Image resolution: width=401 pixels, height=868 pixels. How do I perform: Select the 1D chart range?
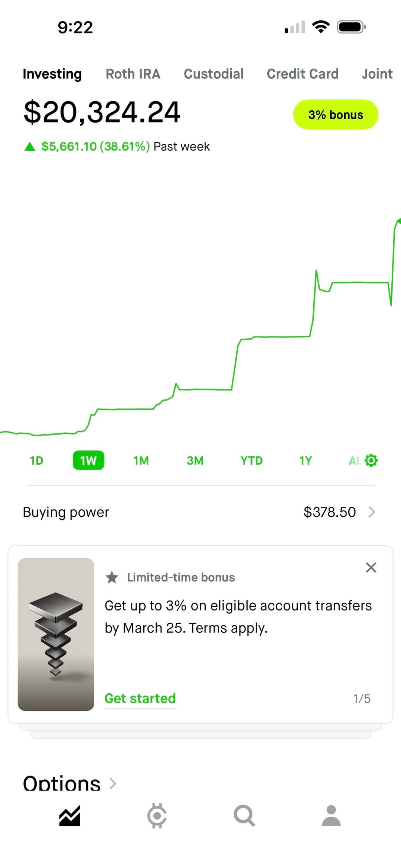(36, 461)
